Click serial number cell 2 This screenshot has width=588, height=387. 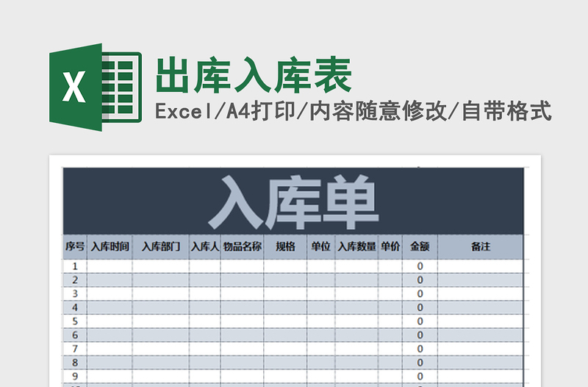click(75, 280)
